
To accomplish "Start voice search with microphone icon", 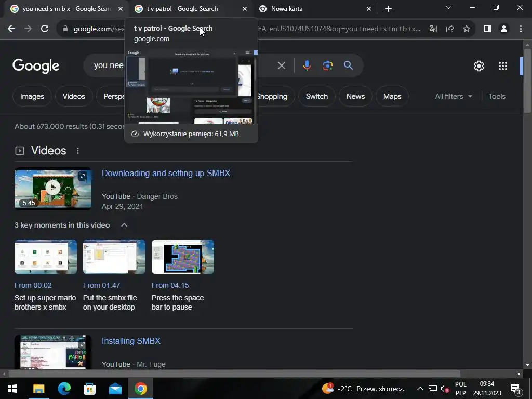I will 307,65.
